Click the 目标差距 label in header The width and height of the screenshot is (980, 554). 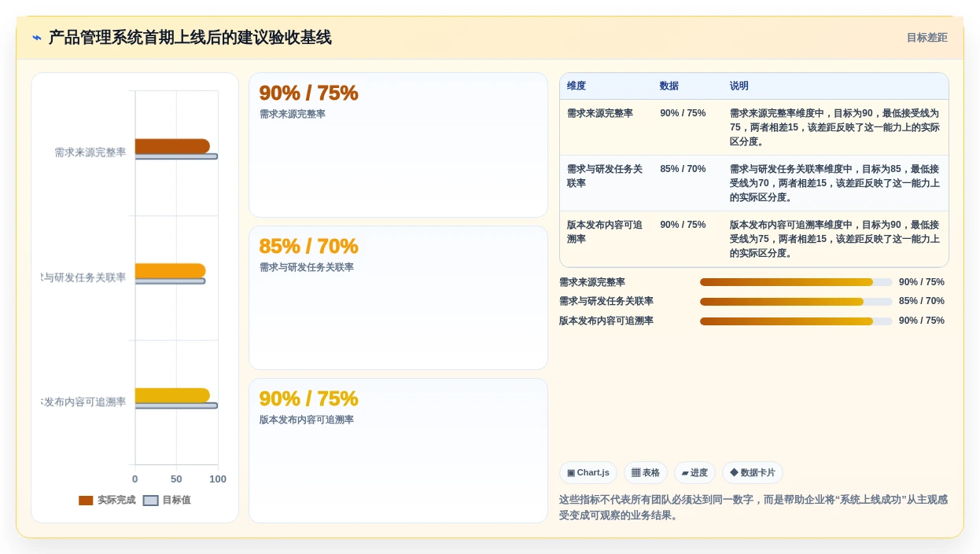point(927,38)
